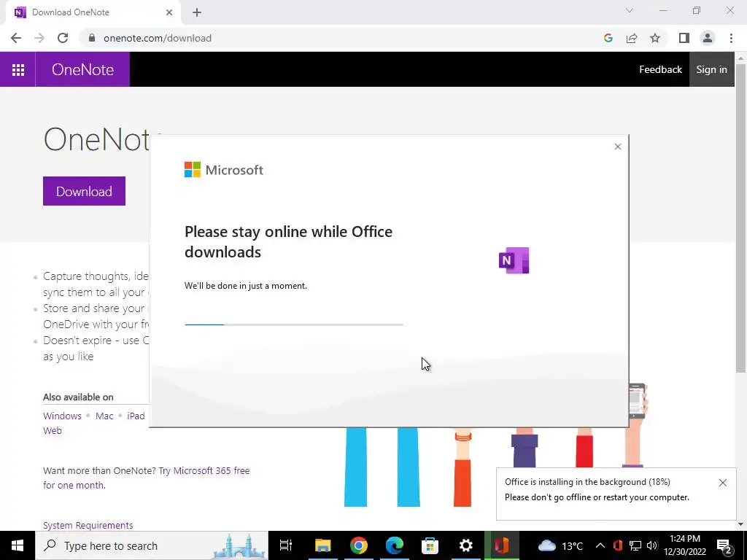
Task: Open the Microsoft apps launcher grid
Action: click(x=18, y=69)
